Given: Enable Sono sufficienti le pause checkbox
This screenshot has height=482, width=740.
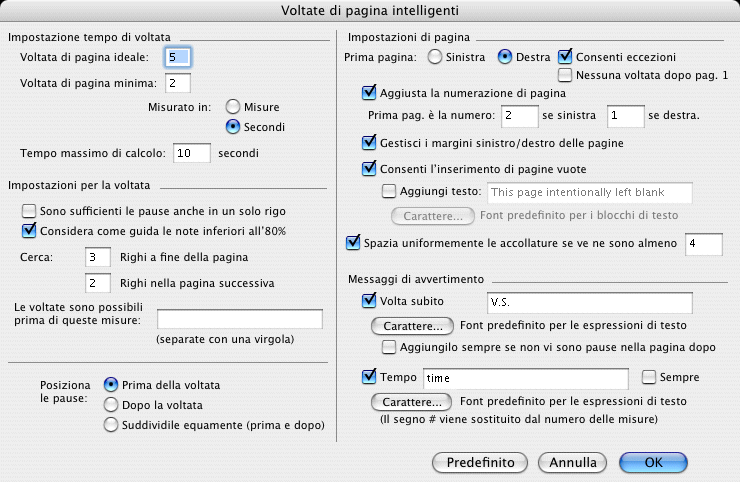Looking at the screenshot, I should pos(28,211).
